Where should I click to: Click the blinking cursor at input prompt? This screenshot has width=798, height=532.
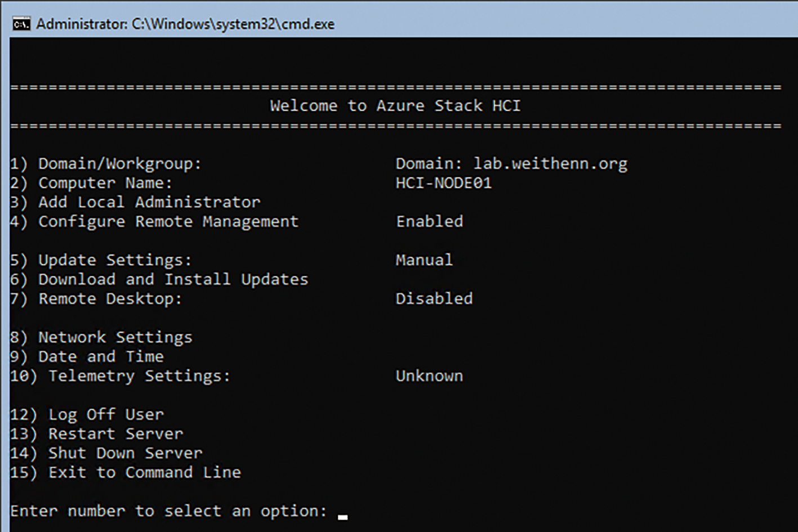click(342, 516)
